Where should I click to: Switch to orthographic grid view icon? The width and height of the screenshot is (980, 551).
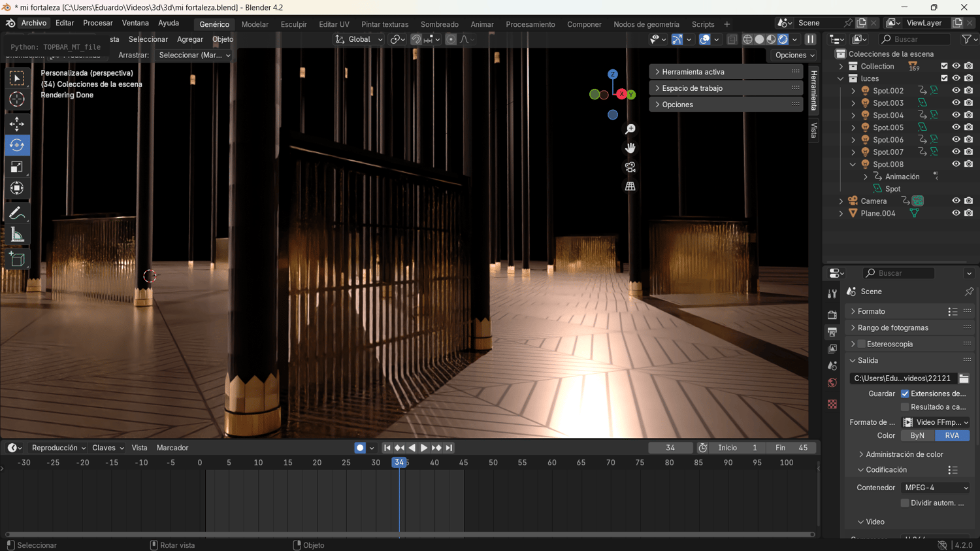pyautogui.click(x=630, y=186)
